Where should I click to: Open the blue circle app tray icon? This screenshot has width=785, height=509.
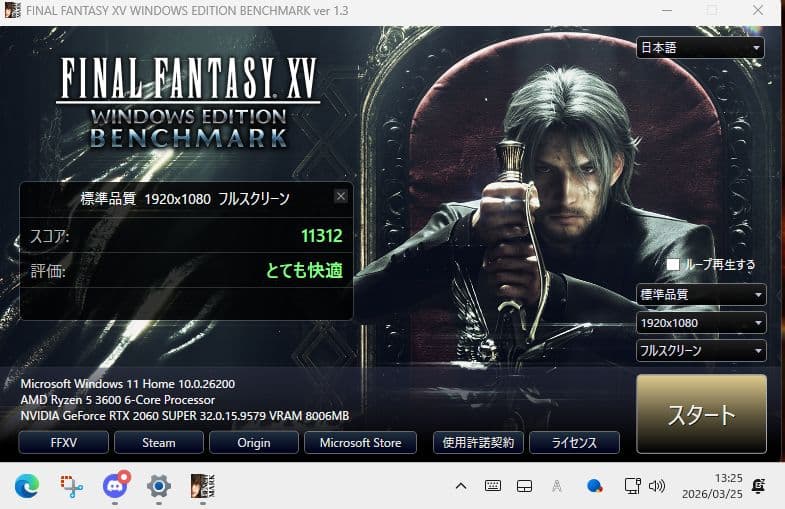(x=594, y=486)
